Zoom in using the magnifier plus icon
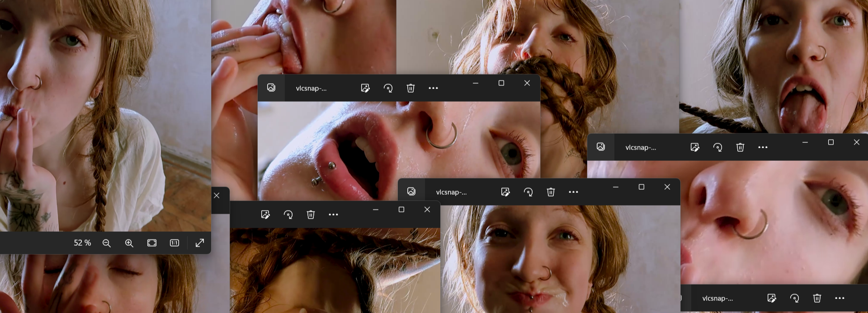 tap(129, 243)
